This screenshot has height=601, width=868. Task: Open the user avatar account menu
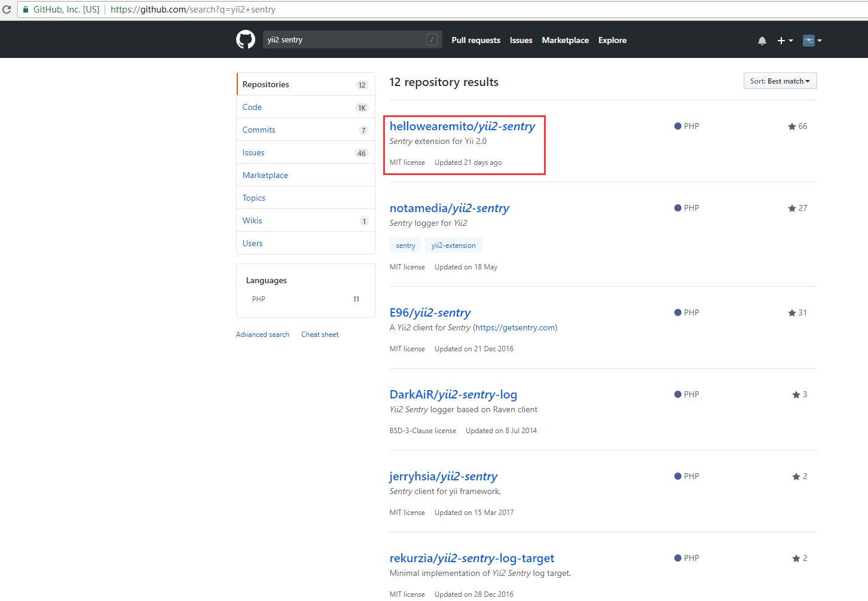(x=812, y=41)
